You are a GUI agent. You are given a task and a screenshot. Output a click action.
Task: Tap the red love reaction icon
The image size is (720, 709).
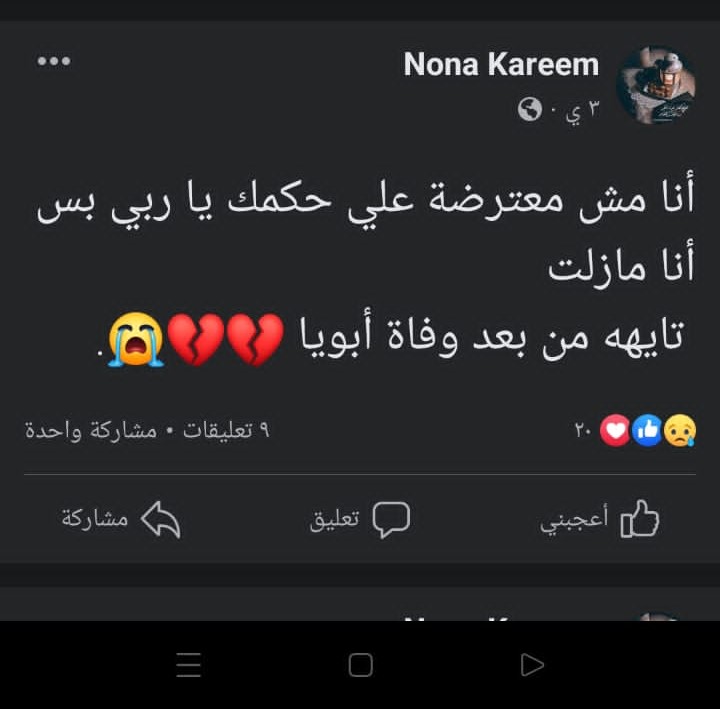tap(615, 430)
